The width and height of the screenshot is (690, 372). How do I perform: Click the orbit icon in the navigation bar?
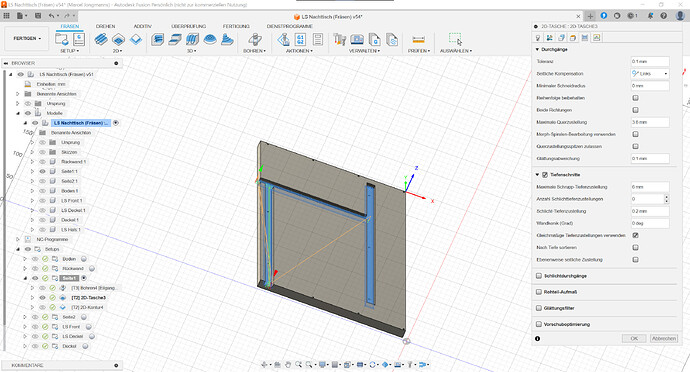point(264,365)
